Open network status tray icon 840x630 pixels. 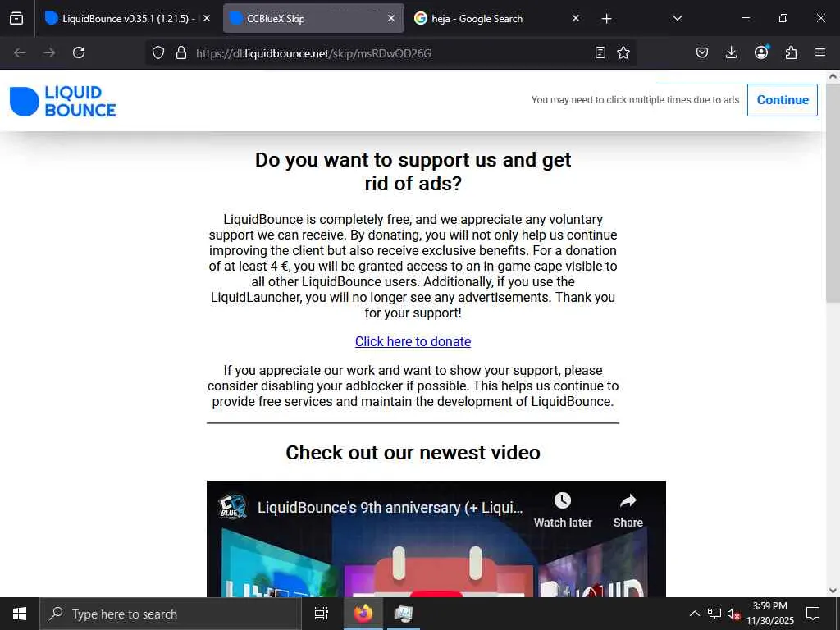coord(714,614)
